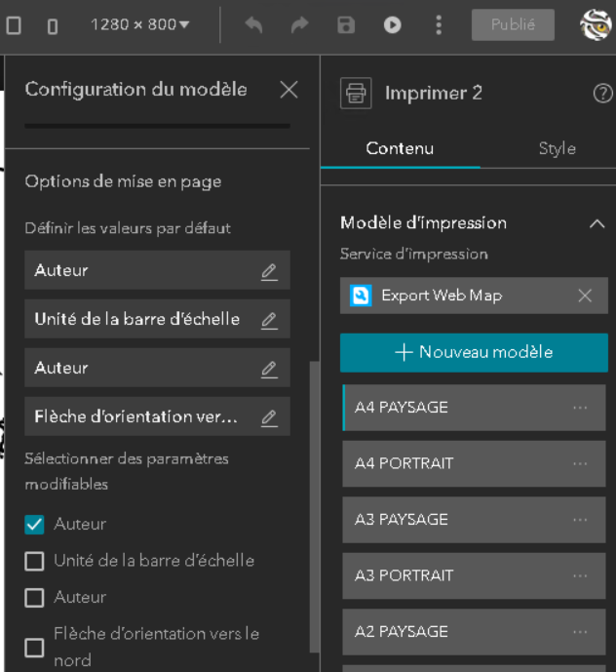The width and height of the screenshot is (616, 672).
Task: Open the three-dot more options menu in the toolbar
Action: 439,24
